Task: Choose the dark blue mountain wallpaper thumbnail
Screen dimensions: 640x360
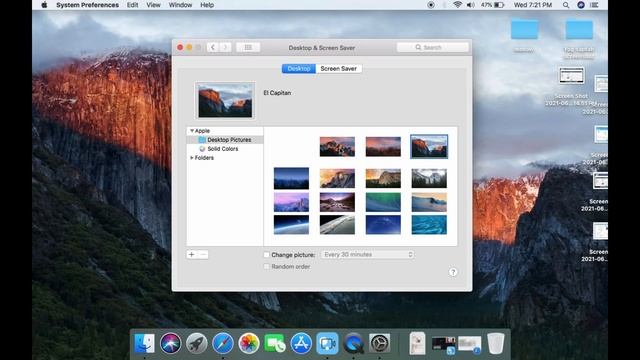Action: [x=291, y=178]
